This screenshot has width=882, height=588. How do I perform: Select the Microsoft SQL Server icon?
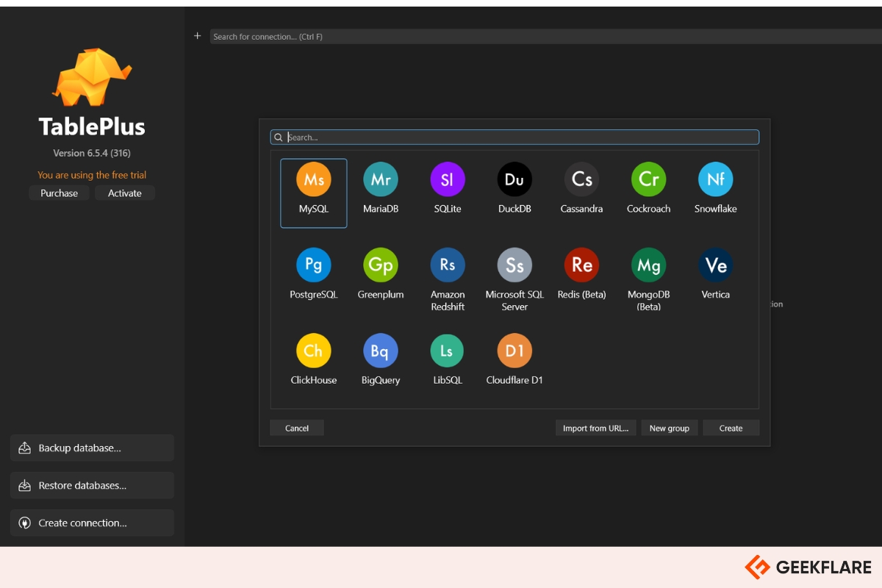(514, 265)
